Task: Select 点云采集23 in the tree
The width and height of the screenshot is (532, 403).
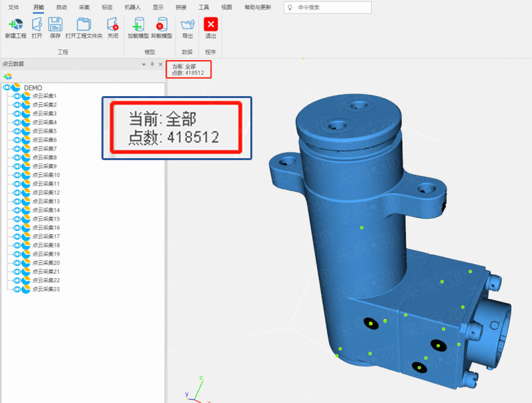Action: (46, 289)
